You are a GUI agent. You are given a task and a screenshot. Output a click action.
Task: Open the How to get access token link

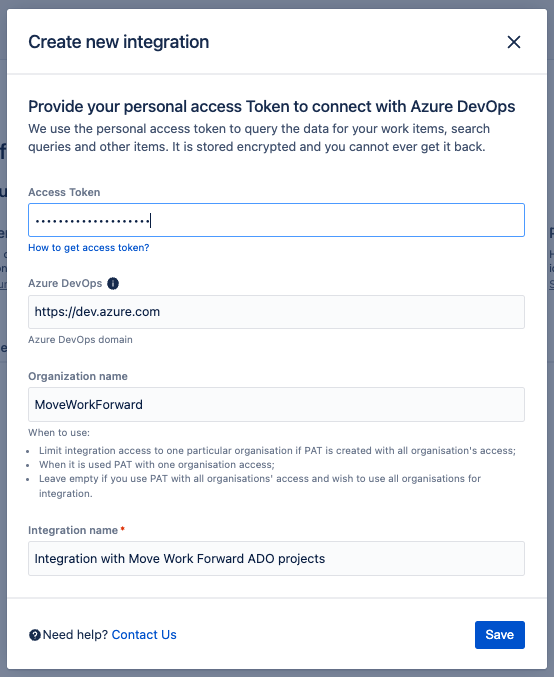[x=89, y=248]
